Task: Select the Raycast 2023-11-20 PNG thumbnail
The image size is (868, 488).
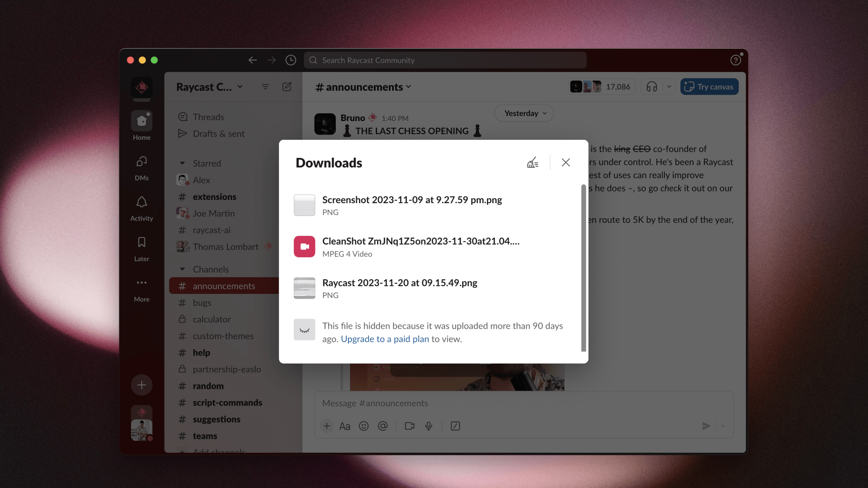Action: pyautogui.click(x=305, y=288)
